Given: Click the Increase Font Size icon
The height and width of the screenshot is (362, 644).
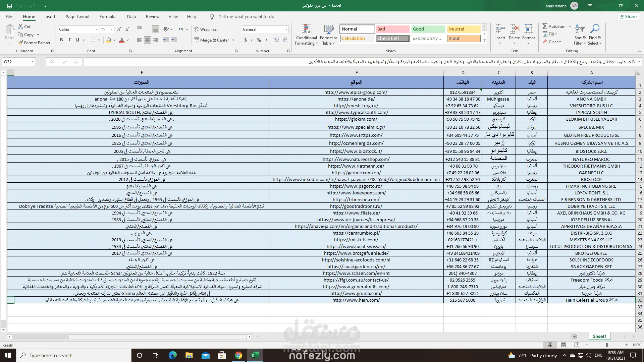Looking at the screenshot, I should click(x=119, y=29).
